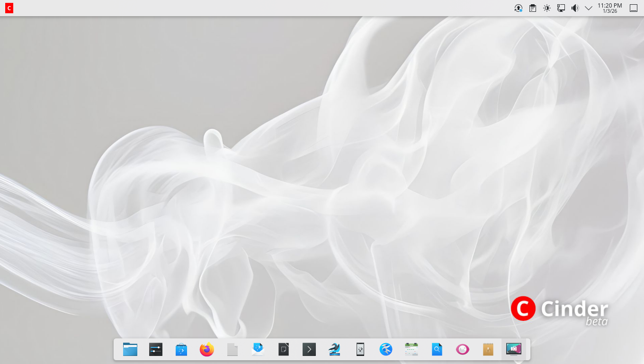Open the blue folder file manager
644x364 pixels.
[130, 350]
